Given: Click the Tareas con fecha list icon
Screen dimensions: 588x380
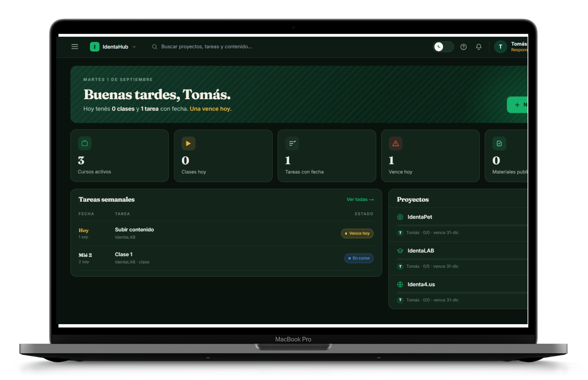Looking at the screenshot, I should click(x=292, y=143).
